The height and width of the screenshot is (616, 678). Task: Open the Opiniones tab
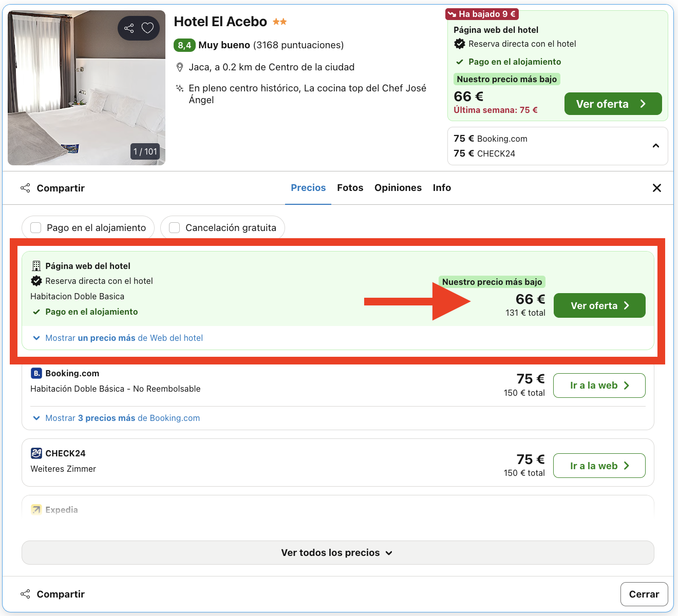pos(398,188)
